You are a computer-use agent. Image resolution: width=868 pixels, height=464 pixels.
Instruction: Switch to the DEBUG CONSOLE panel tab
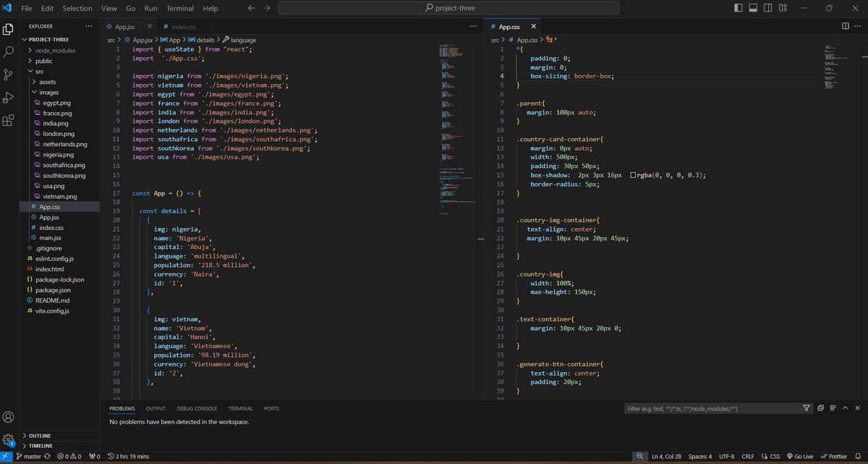tap(197, 408)
